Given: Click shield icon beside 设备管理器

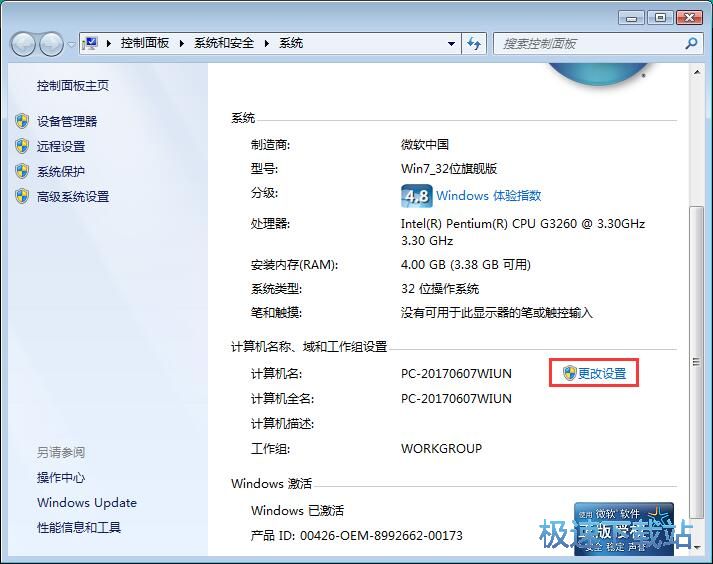Looking at the screenshot, I should point(22,121).
